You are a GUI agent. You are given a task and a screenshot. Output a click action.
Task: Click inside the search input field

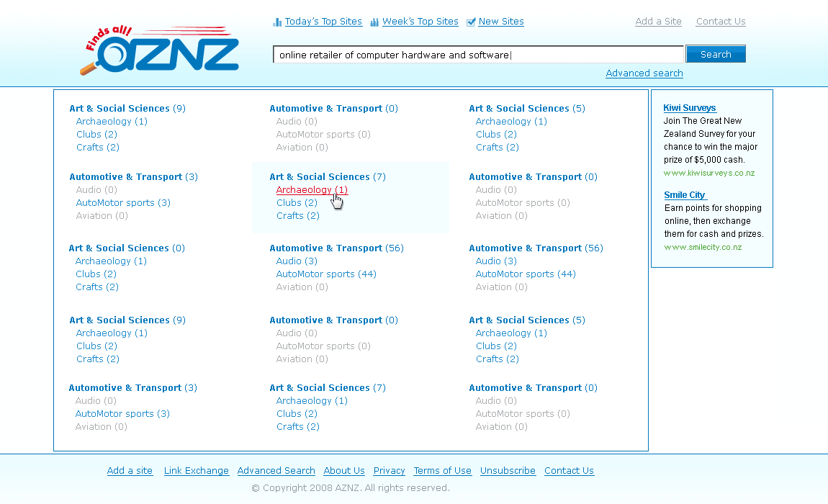point(477,53)
